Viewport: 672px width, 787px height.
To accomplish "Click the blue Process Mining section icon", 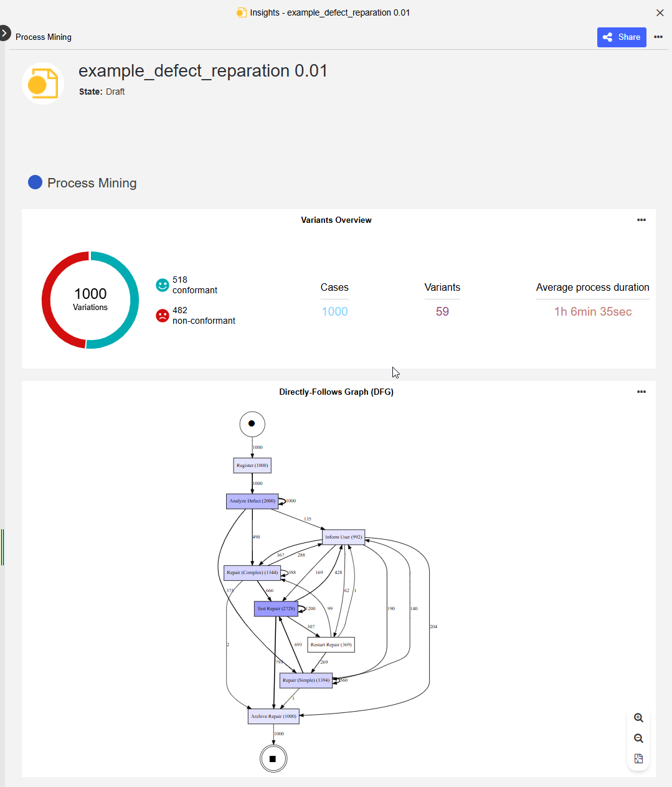I will [35, 182].
